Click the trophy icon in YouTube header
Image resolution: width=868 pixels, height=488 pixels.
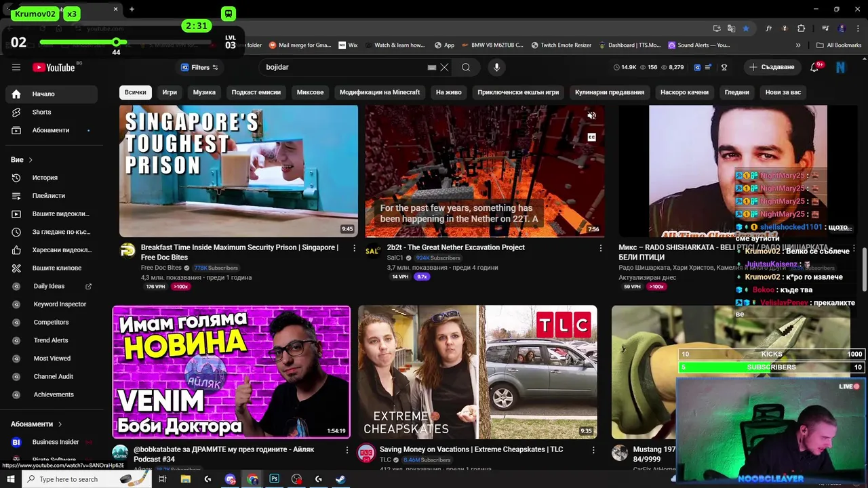click(x=724, y=67)
